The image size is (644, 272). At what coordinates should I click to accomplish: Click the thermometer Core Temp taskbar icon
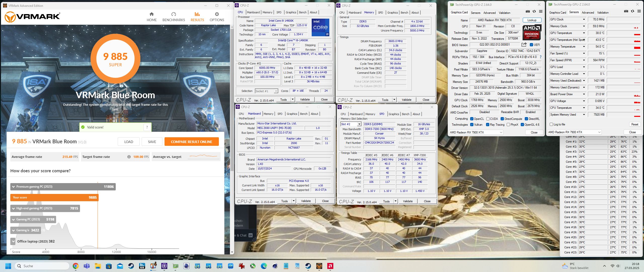point(153,266)
